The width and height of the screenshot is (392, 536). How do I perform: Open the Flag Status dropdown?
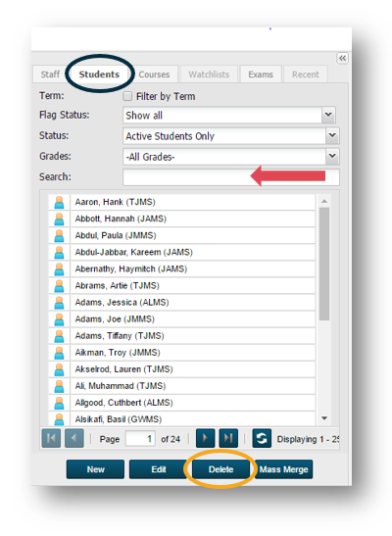[328, 115]
